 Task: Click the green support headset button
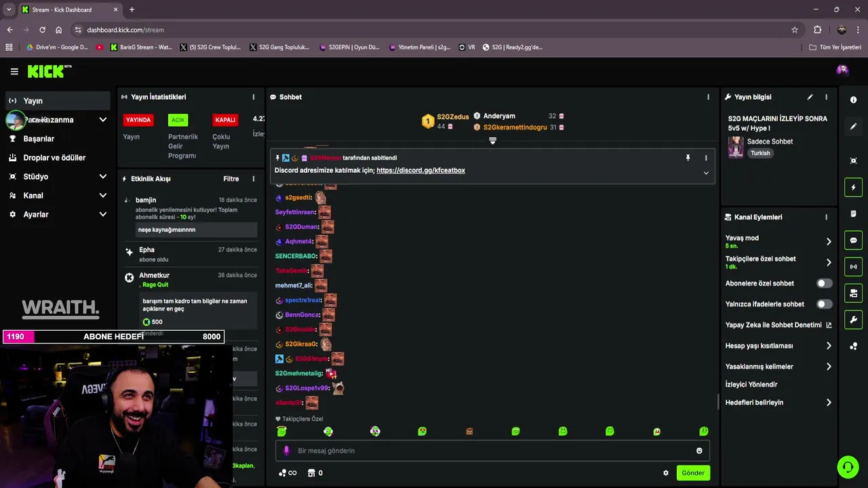point(848,467)
